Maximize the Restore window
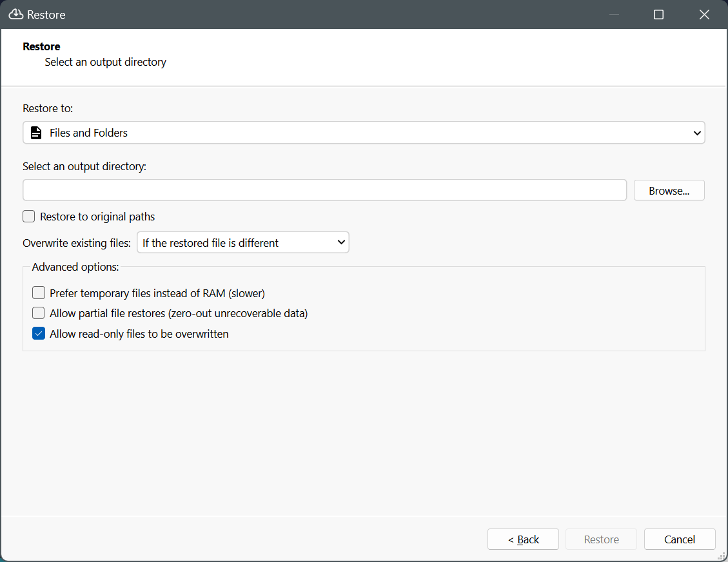The height and width of the screenshot is (562, 728). pyautogui.click(x=658, y=14)
